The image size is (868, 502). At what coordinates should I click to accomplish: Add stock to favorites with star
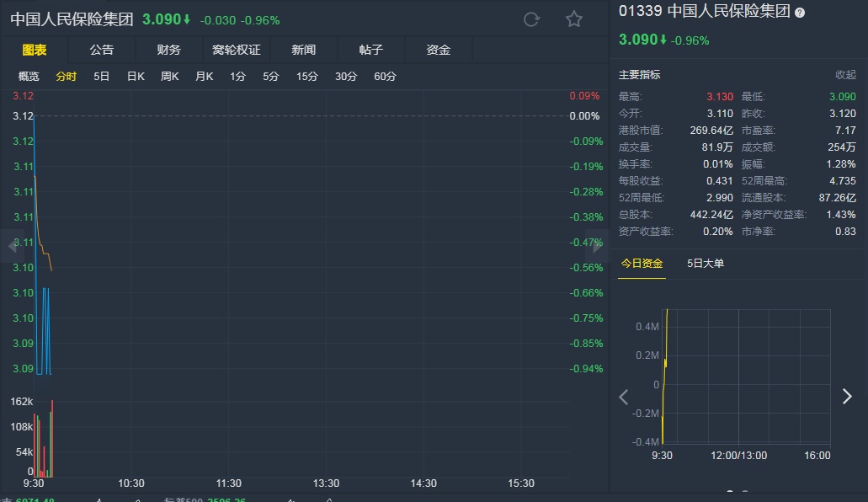point(574,19)
